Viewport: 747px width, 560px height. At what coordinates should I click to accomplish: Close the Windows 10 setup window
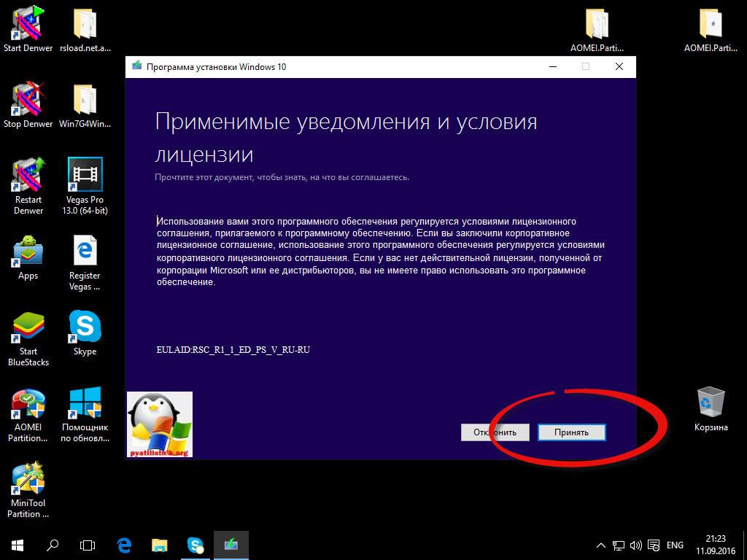[x=619, y=66]
